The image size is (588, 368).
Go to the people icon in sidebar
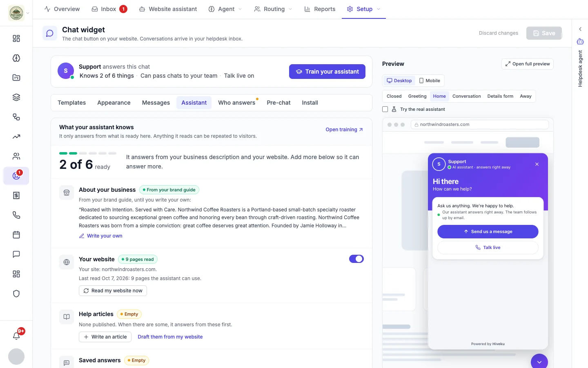pos(16,156)
